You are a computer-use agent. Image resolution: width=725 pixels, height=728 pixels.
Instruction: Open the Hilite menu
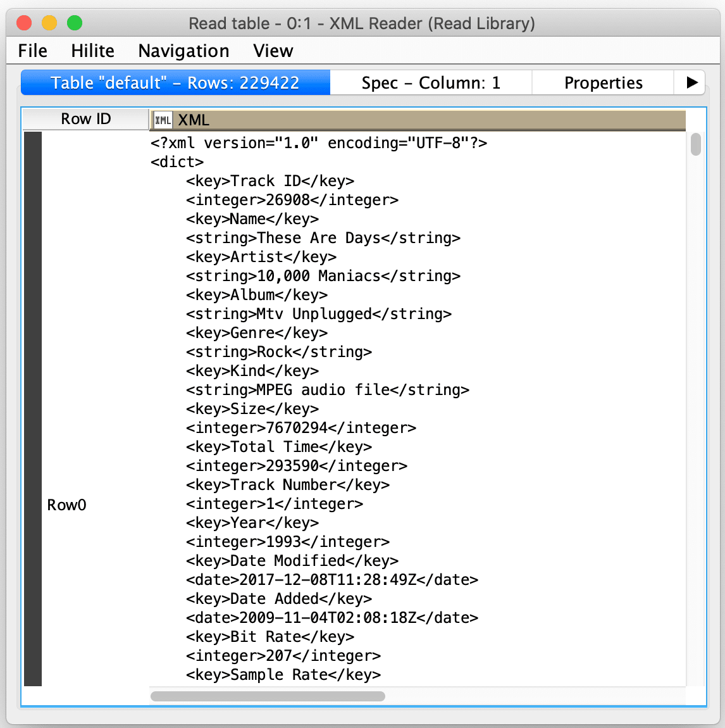click(x=92, y=51)
